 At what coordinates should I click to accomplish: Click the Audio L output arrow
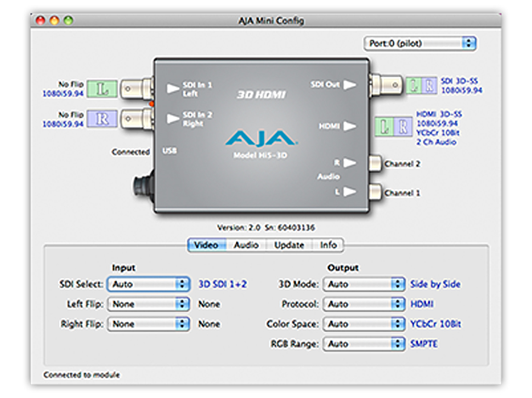350,192
